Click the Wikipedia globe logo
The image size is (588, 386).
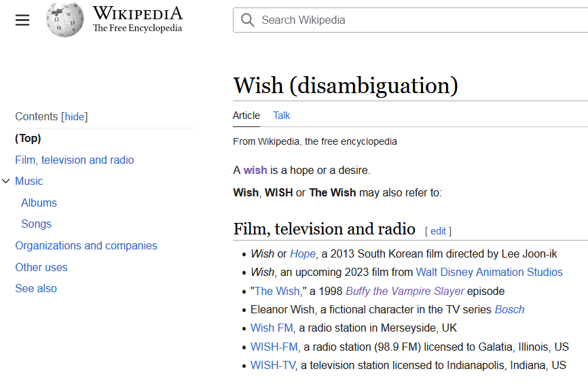(x=65, y=20)
